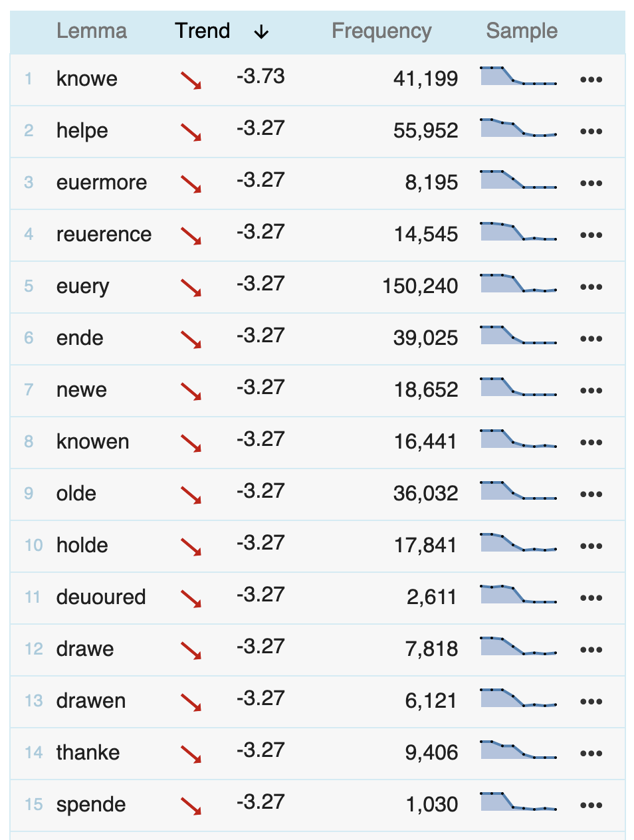Sort the table by the Frequency column
Image resolution: width=634 pixels, height=840 pixels.
(381, 31)
